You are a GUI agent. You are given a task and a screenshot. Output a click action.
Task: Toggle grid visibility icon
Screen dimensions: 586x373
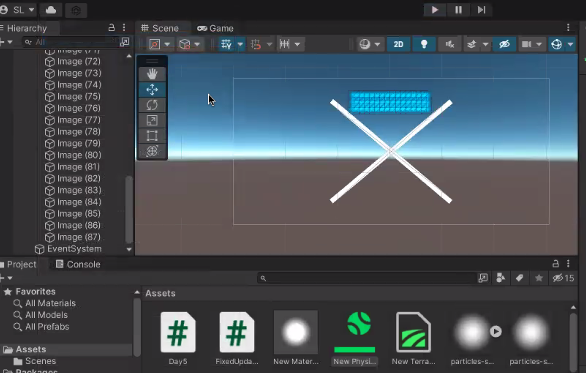tap(226, 44)
